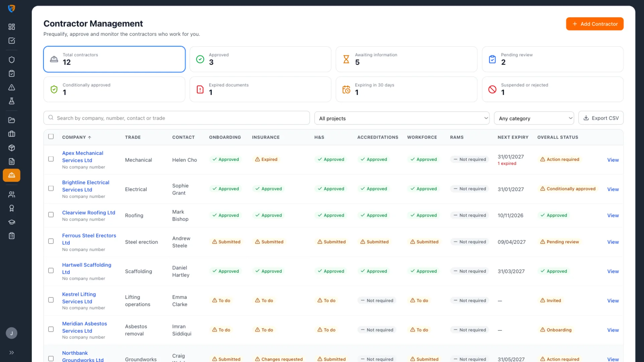Filter by the Expired documents card
This screenshot has width=644, height=362.
click(x=260, y=89)
